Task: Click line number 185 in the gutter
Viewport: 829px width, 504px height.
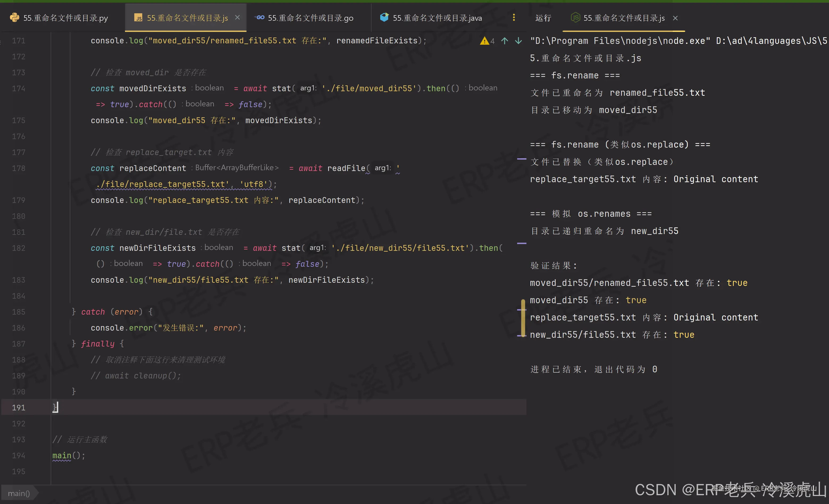Action: click(x=19, y=312)
